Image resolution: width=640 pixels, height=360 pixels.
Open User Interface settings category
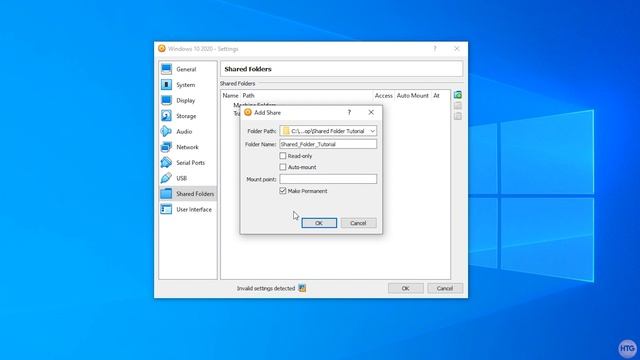click(187, 209)
